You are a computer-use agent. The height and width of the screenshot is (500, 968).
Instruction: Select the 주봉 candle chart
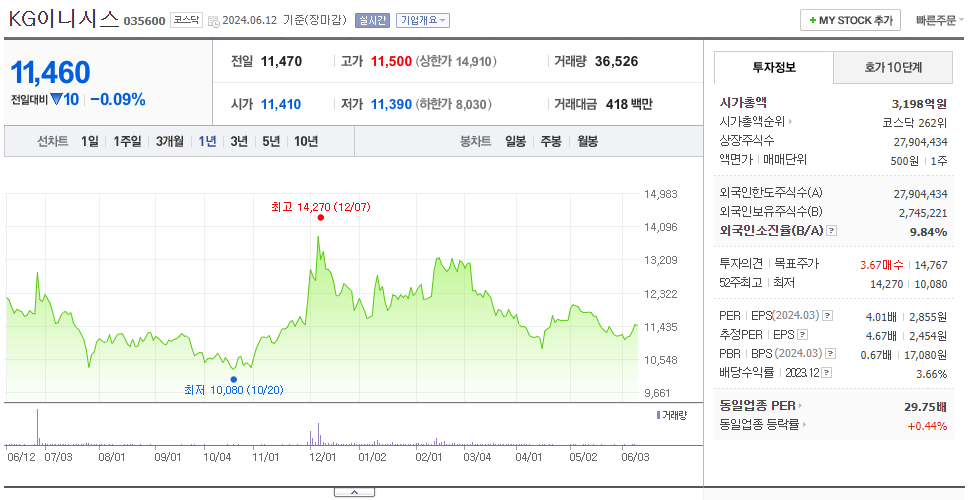click(x=551, y=141)
